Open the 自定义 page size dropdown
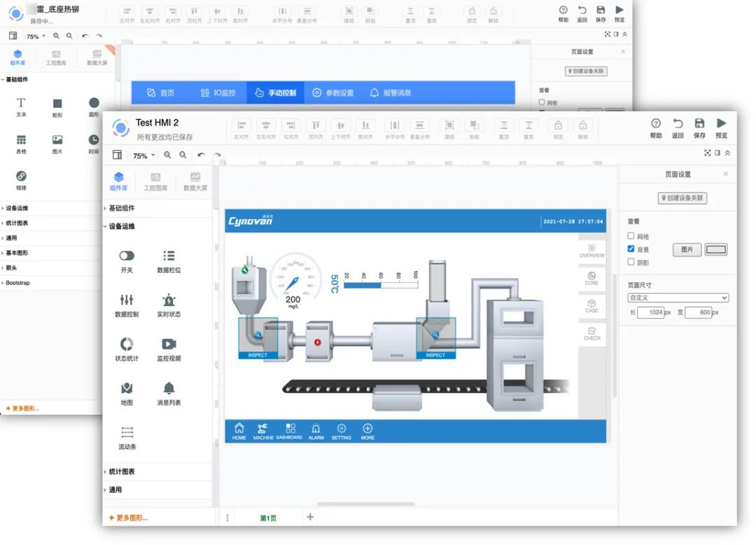Image resolution: width=756 pixels, height=545 pixels. coord(678,298)
